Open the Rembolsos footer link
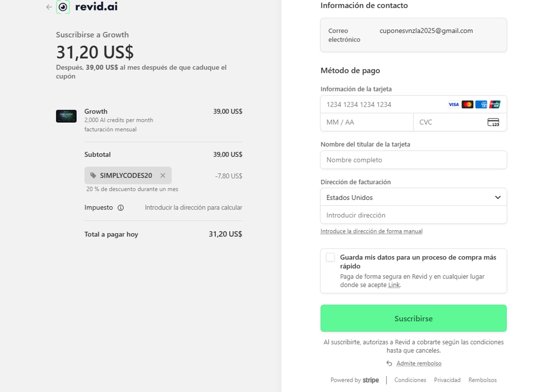The image size is (534, 392). (482, 380)
